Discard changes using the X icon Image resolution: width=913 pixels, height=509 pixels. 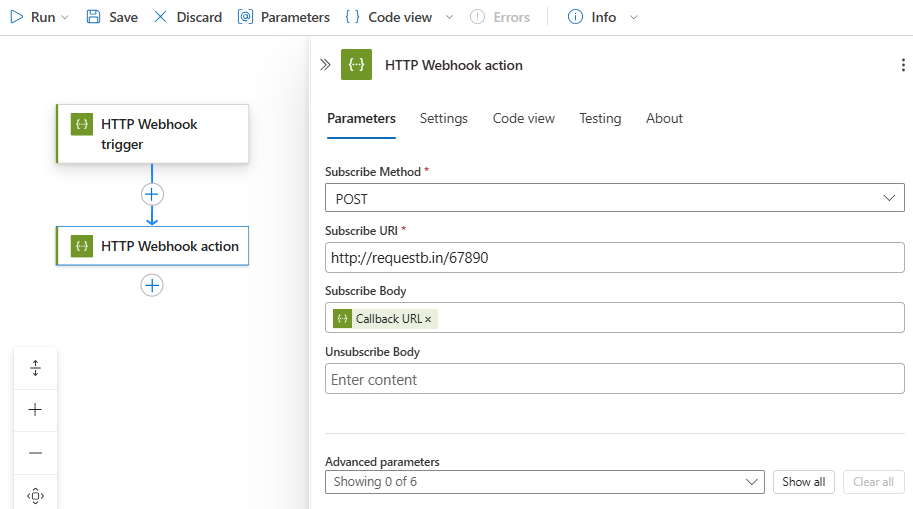[160, 17]
